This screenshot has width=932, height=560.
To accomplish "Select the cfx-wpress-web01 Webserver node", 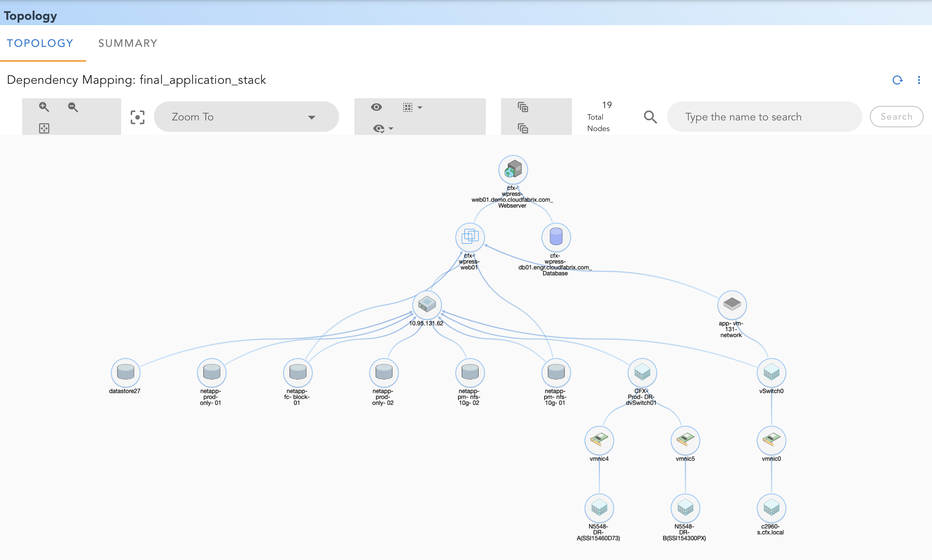I will 513,170.
